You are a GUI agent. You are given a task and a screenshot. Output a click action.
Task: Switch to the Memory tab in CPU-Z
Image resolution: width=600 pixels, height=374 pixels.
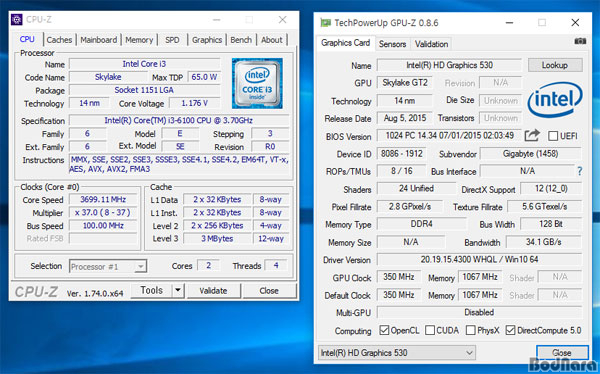point(139,40)
